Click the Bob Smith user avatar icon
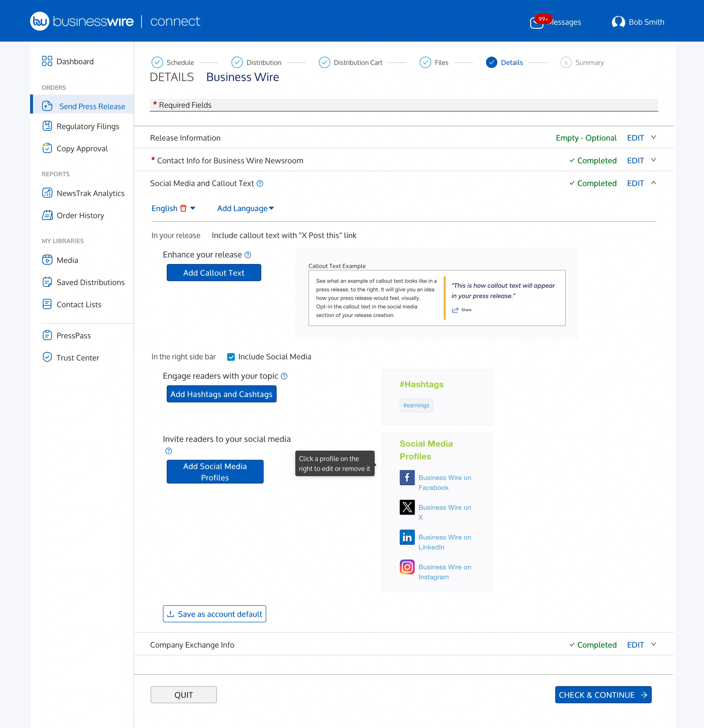This screenshot has width=704, height=728. (618, 22)
